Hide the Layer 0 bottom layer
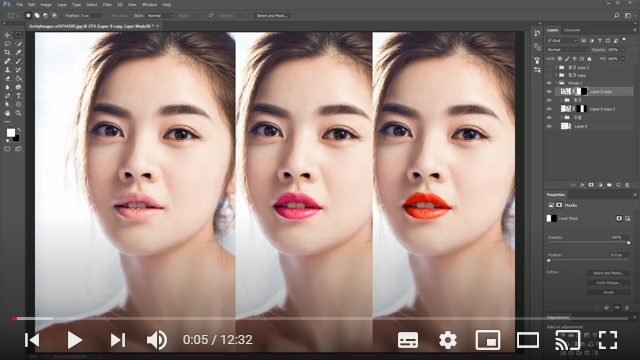 pyautogui.click(x=549, y=127)
